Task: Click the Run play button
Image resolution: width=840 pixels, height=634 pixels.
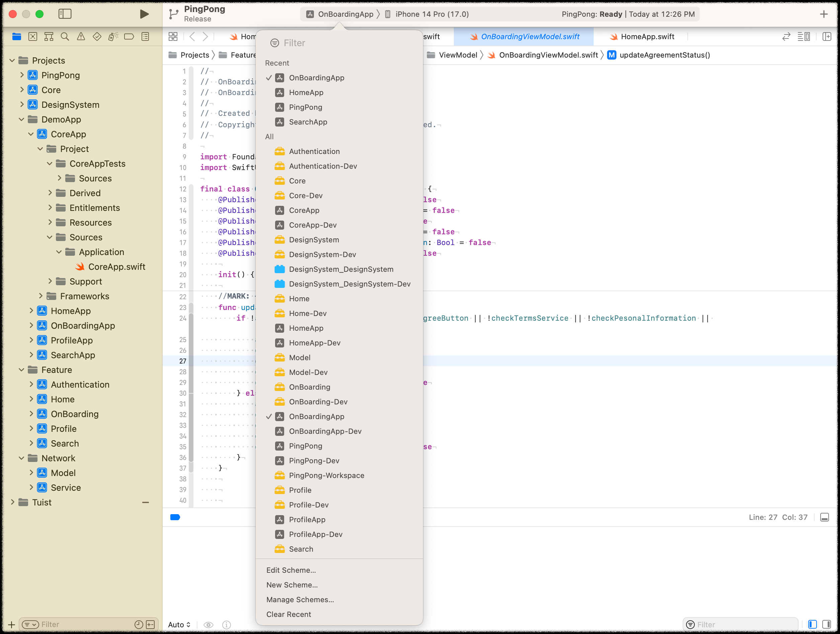Action: point(144,14)
